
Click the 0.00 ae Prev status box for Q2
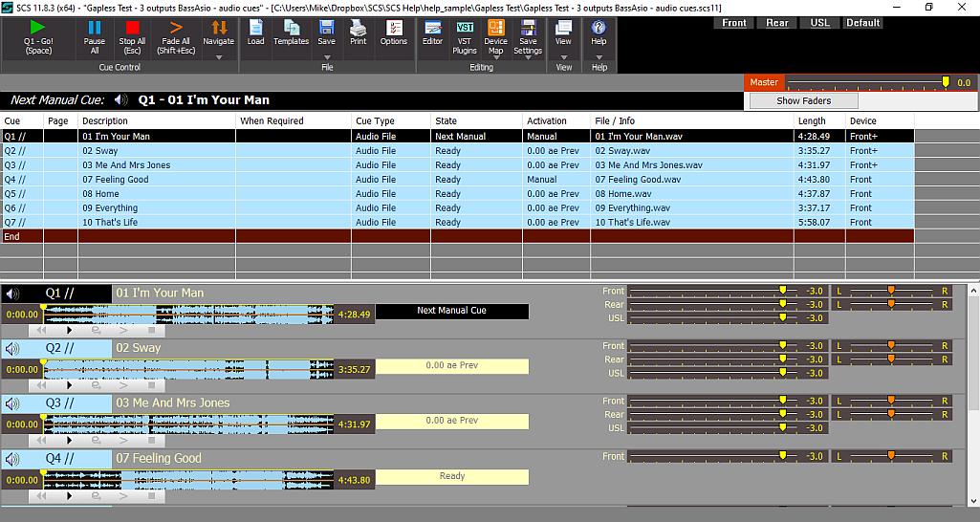pyautogui.click(x=452, y=366)
